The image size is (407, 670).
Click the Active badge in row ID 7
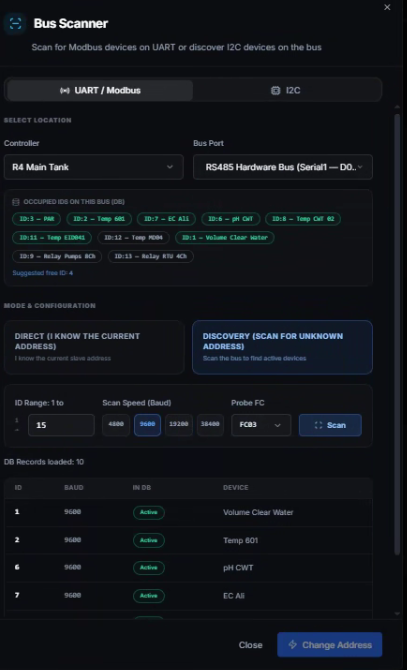point(149,596)
